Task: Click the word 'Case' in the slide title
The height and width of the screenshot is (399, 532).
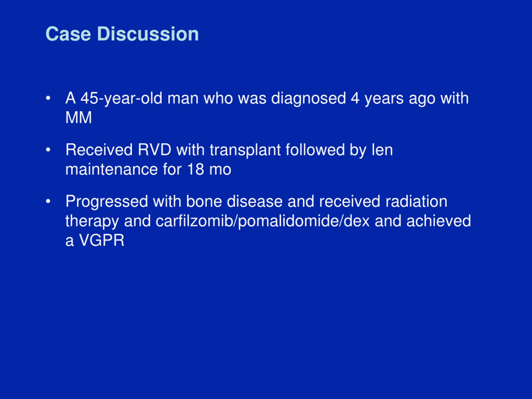Action: (x=68, y=34)
